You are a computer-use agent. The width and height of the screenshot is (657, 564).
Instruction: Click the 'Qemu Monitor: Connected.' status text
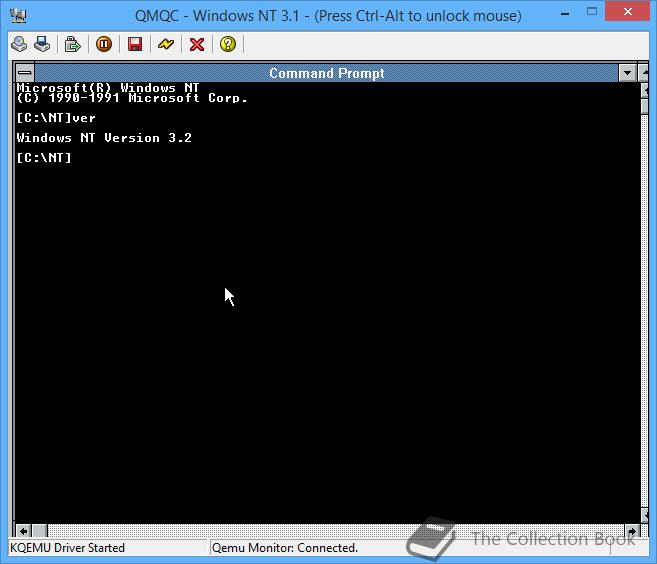[x=285, y=548]
